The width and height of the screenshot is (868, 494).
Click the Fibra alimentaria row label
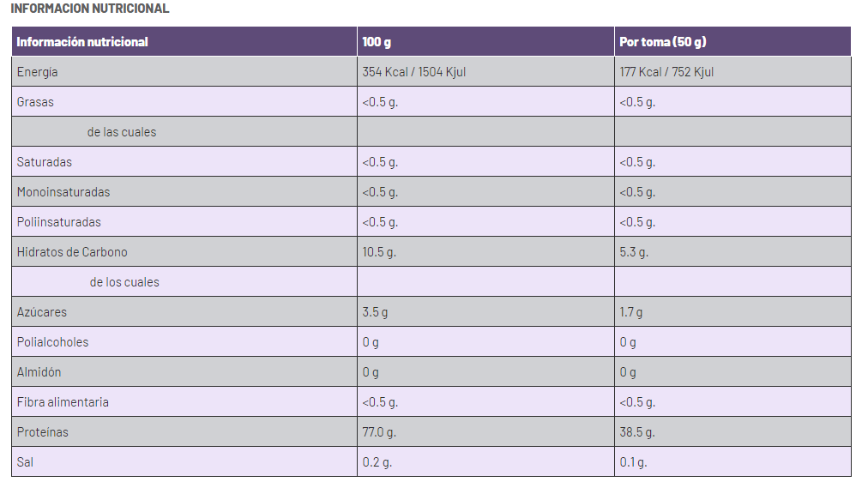tap(63, 402)
